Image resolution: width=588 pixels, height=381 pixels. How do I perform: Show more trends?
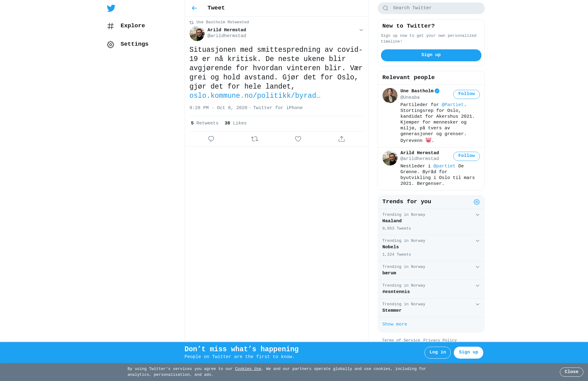click(x=394, y=324)
